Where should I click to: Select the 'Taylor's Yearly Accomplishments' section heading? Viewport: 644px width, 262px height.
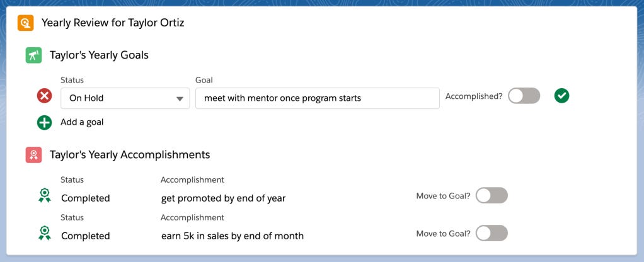point(130,155)
